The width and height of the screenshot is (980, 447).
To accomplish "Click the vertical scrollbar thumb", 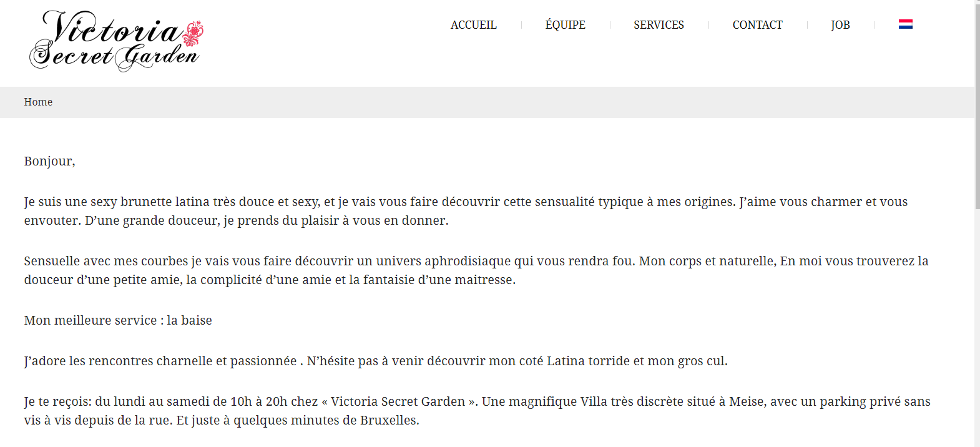I will [x=977, y=104].
